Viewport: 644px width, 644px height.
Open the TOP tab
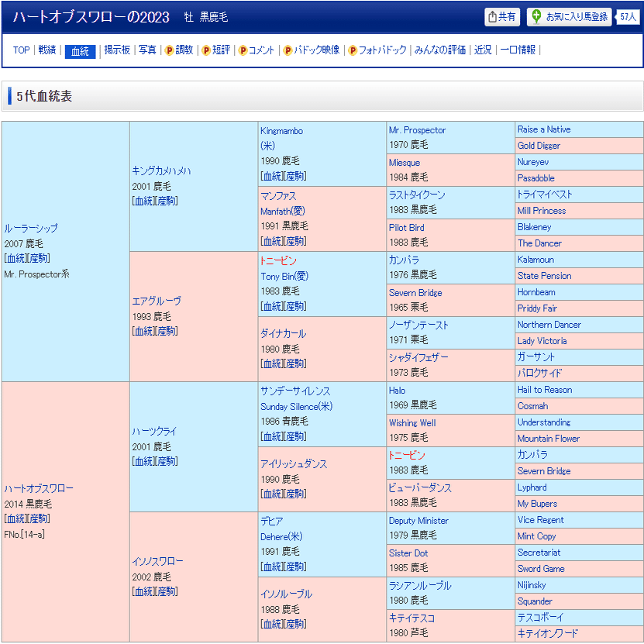click(22, 50)
